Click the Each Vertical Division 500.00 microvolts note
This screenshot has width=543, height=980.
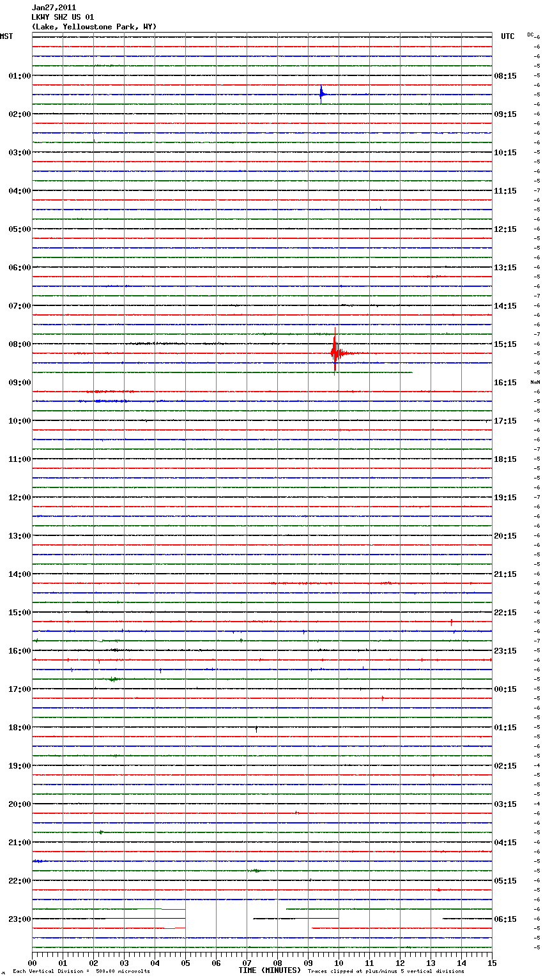pos(81,972)
